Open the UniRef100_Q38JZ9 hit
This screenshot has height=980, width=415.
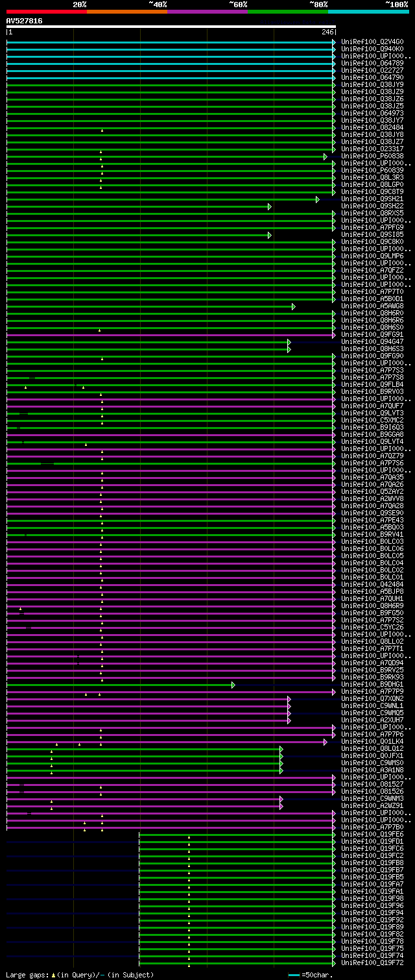click(372, 92)
